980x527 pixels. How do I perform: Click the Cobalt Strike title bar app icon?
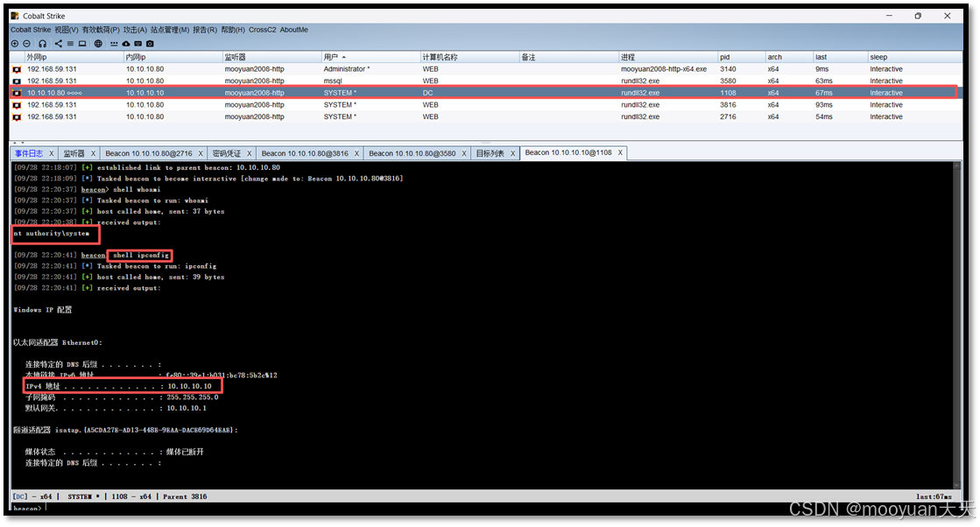pos(15,16)
